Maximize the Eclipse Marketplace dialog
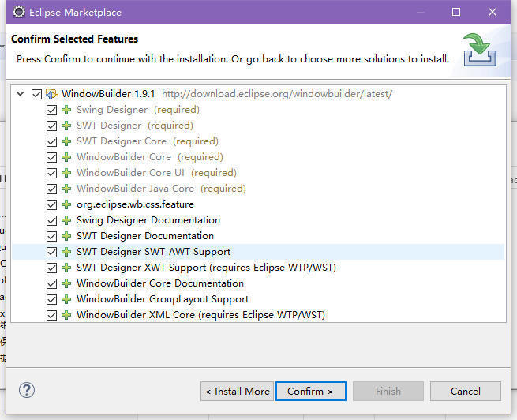 [456, 12]
